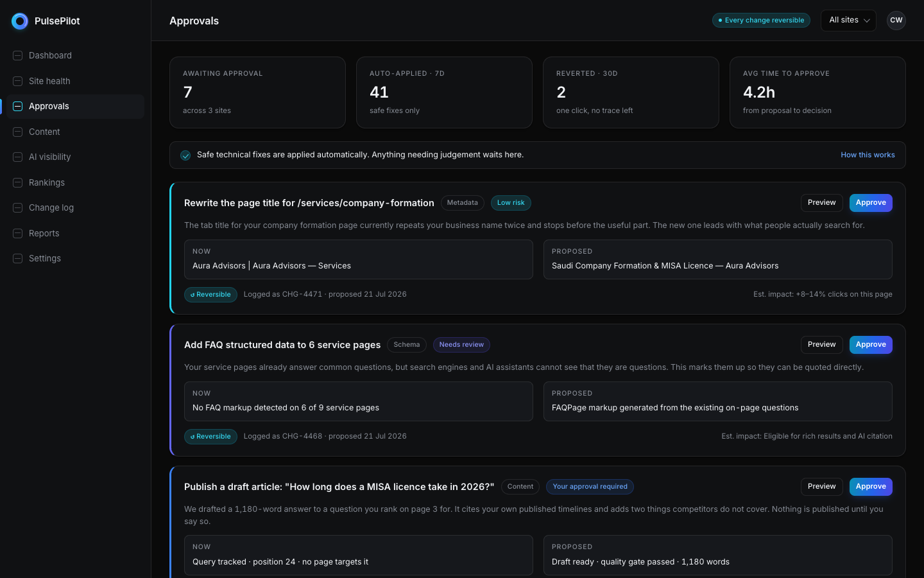Click the Reversible badge for CHG-4471
This screenshot has width=924, height=578.
[x=210, y=295]
